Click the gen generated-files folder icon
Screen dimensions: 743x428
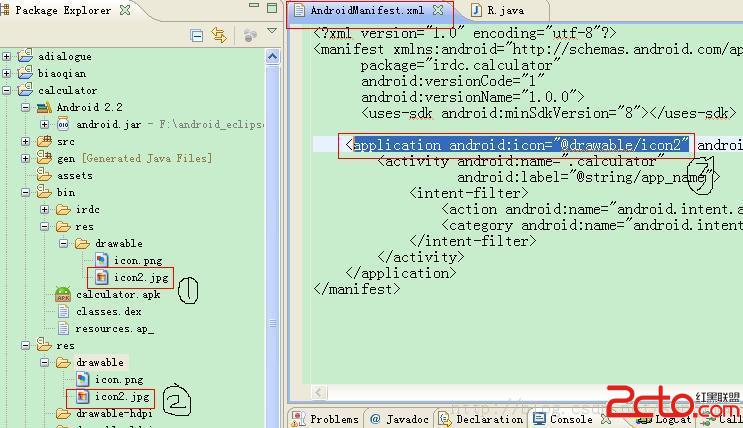44,157
